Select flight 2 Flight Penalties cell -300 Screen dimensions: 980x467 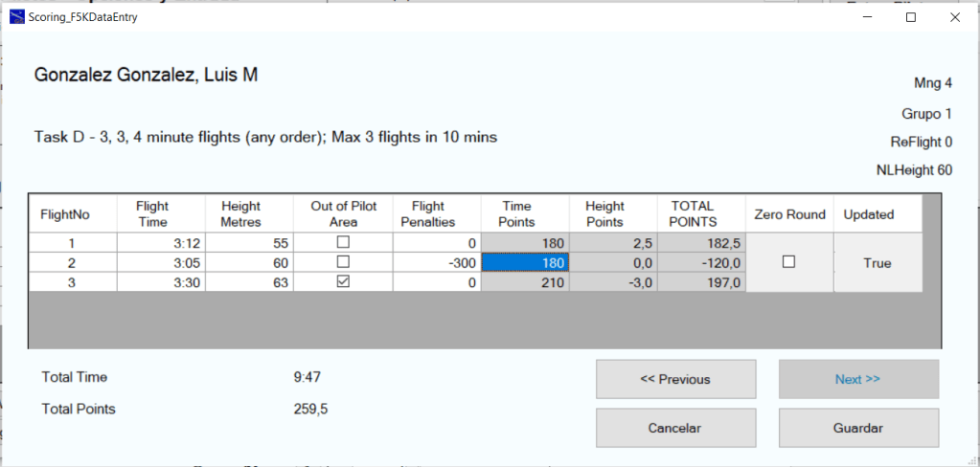[436, 262]
